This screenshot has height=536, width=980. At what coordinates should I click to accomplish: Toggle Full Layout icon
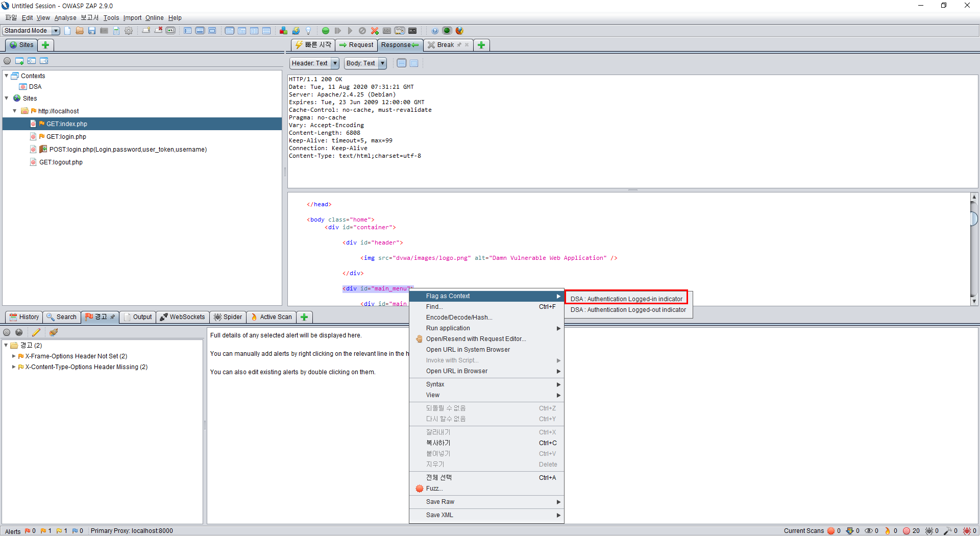click(x=212, y=31)
